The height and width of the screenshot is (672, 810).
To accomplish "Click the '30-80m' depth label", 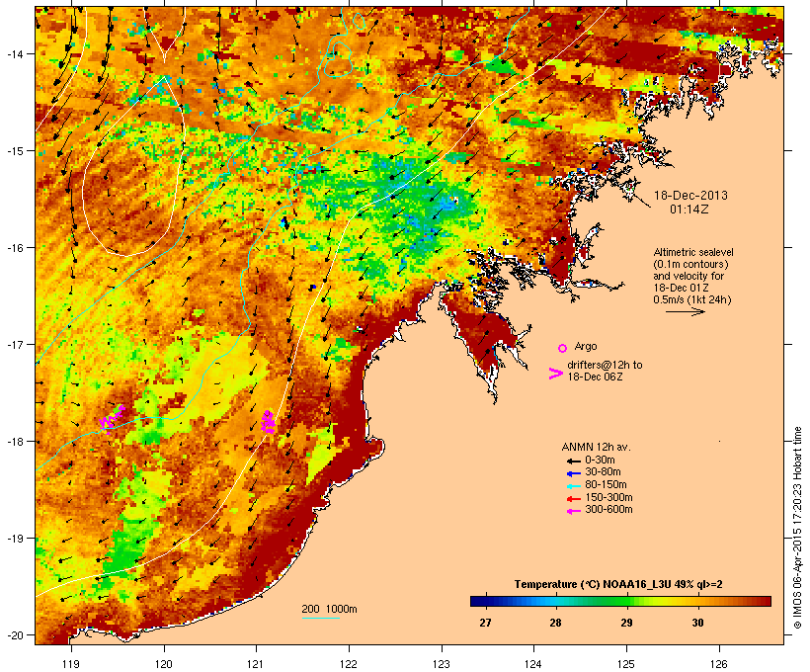I will 603,472.
